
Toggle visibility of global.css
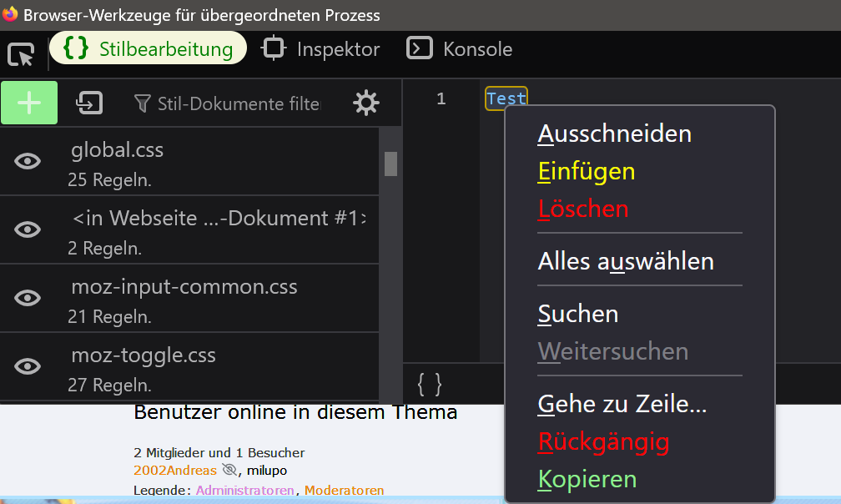click(x=28, y=162)
